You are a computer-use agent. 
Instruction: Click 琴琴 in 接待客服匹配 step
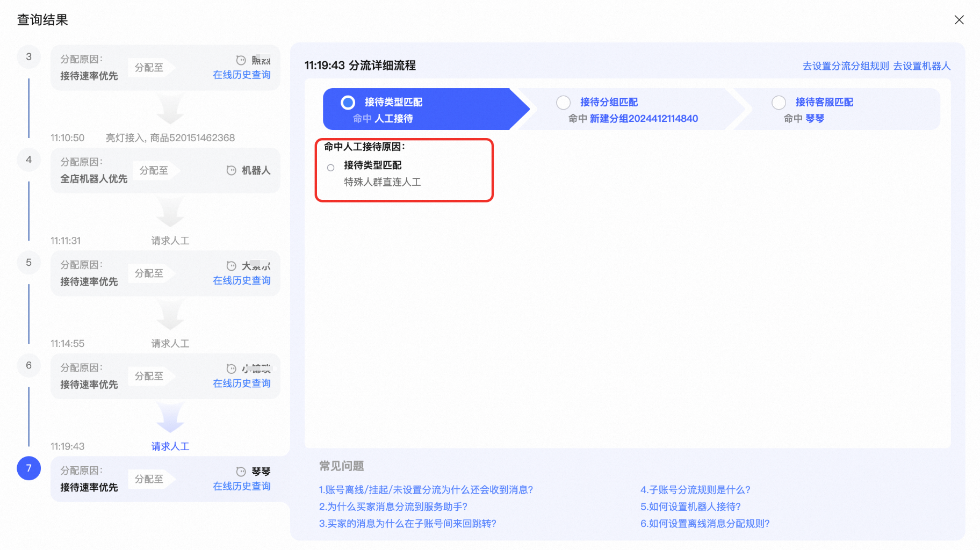click(815, 119)
